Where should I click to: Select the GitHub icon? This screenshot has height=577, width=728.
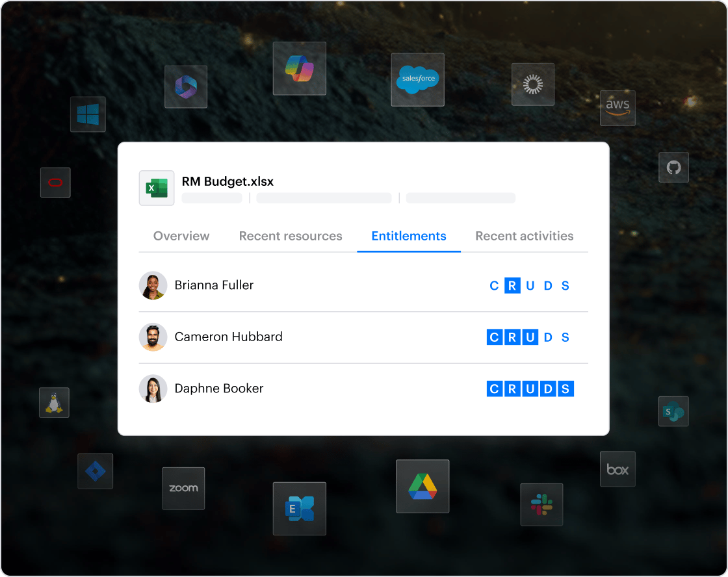(x=673, y=168)
